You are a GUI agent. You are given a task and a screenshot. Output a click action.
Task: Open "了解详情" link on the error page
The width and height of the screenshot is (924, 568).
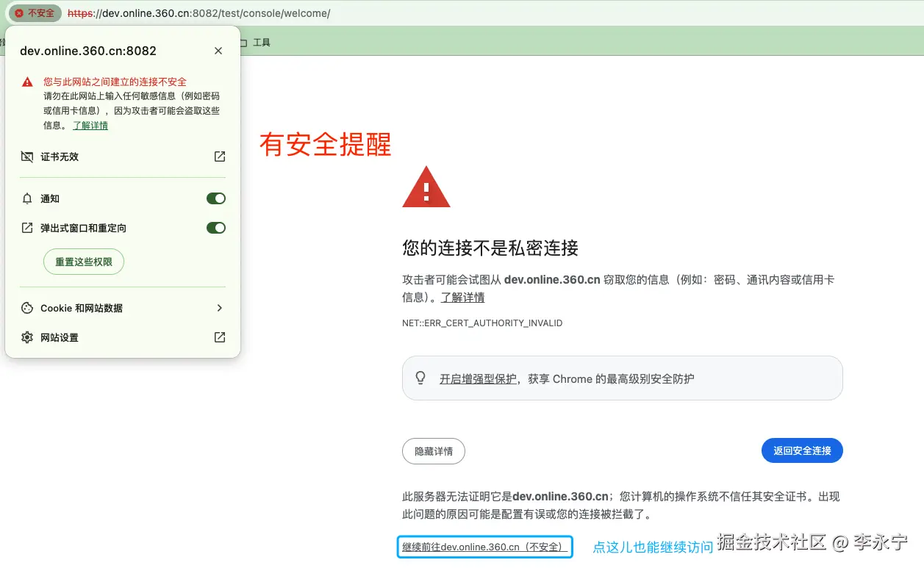[462, 298]
